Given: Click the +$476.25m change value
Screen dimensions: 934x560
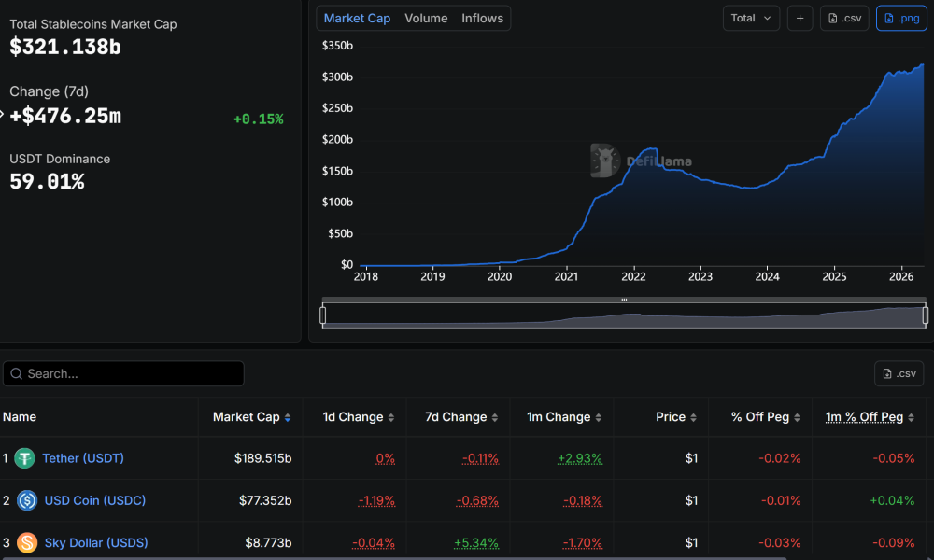Looking at the screenshot, I should pos(65,116).
